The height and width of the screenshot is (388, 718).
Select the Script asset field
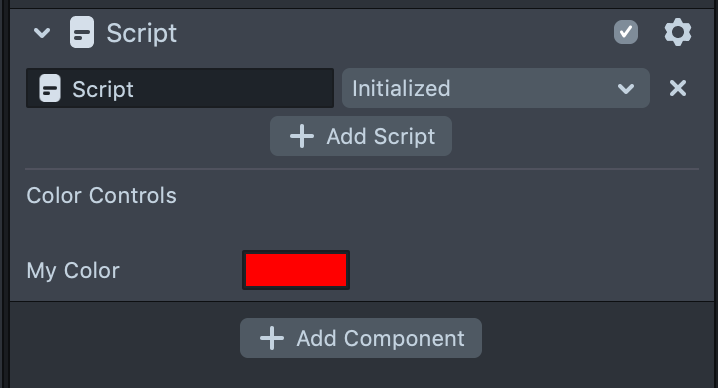[x=180, y=88]
